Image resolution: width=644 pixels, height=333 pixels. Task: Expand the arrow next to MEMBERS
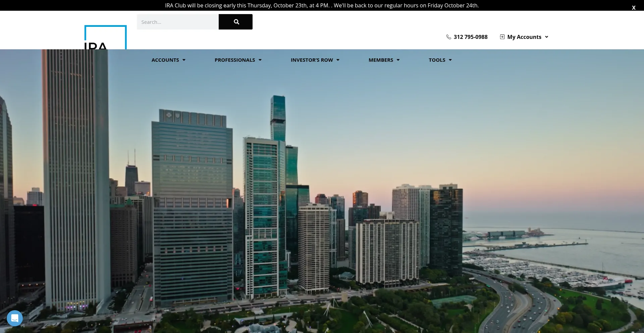[x=398, y=60]
